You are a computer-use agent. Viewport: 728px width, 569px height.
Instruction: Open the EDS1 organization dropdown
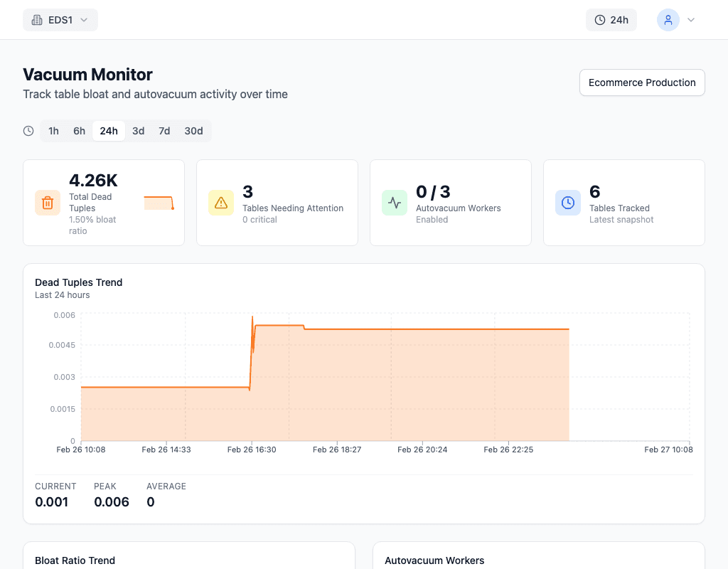tap(60, 20)
